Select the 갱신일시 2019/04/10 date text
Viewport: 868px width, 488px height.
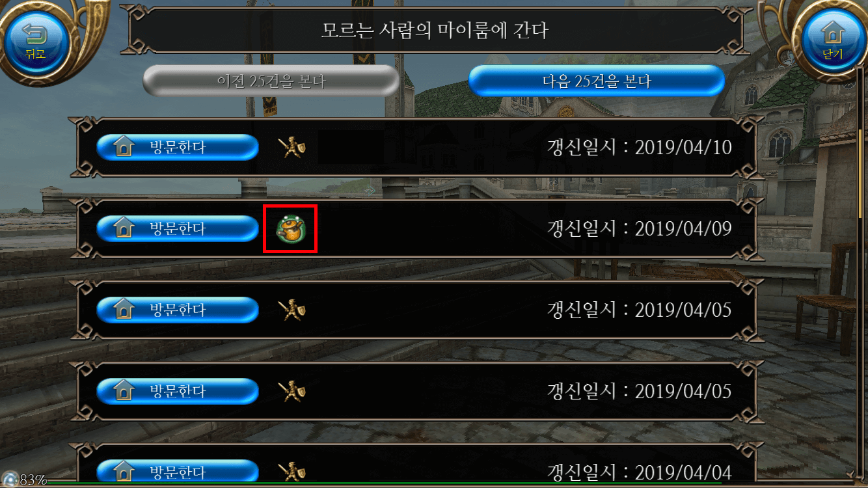pos(640,148)
